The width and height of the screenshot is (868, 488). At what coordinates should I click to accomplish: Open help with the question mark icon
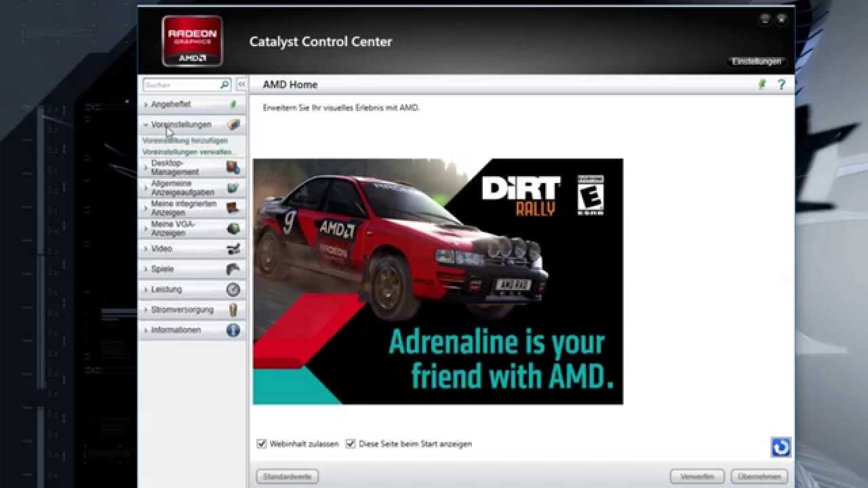pos(781,84)
